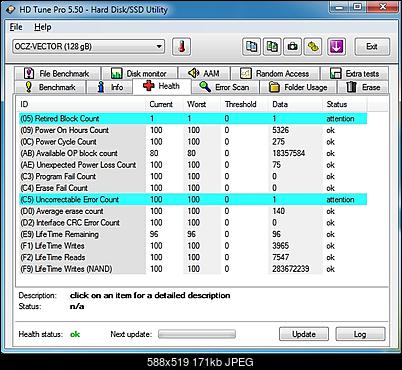402x370 pixels.
Task: Click the temperature thermometer icon
Action: [181, 46]
